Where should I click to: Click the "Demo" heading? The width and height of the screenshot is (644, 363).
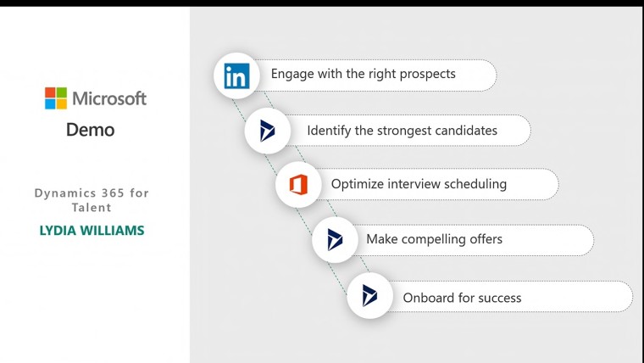pos(90,130)
